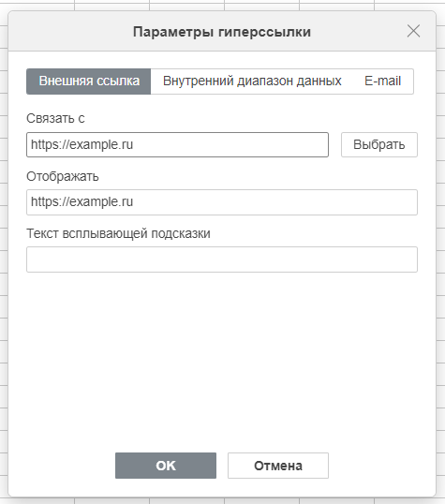Focus the Отображать text input field
This screenshot has width=445, height=504.
pyautogui.click(x=222, y=202)
